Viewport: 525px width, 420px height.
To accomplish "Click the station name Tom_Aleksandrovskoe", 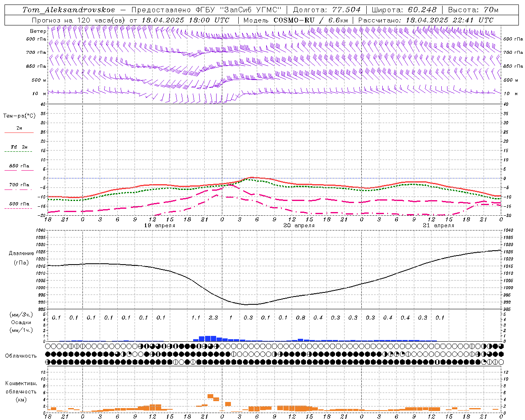I will [x=68, y=10].
